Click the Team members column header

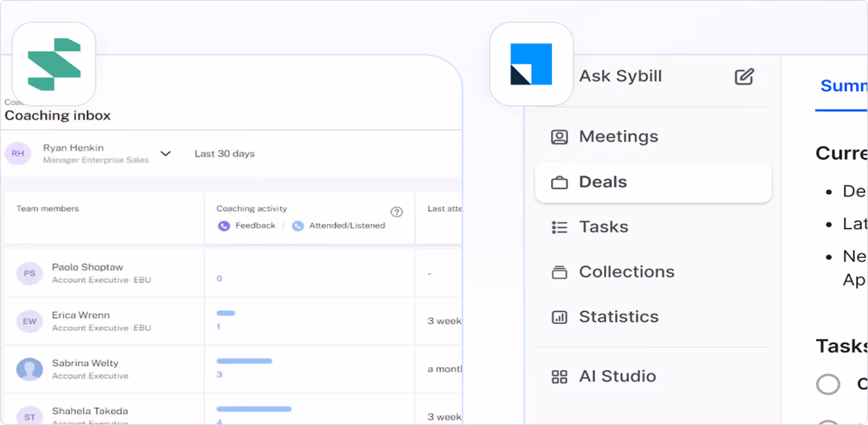(x=48, y=209)
